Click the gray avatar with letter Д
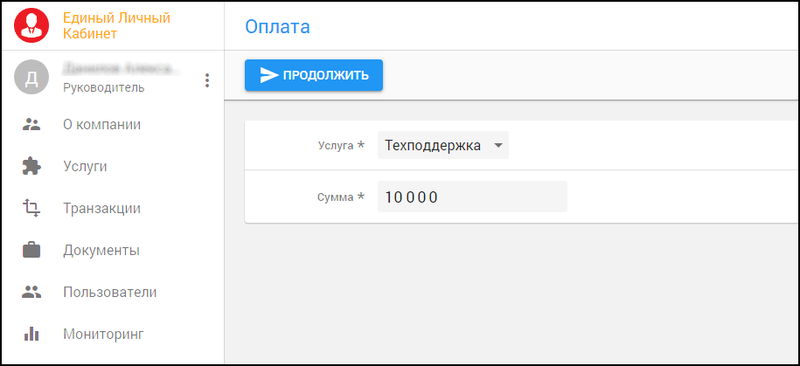The height and width of the screenshot is (366, 800). point(32,77)
